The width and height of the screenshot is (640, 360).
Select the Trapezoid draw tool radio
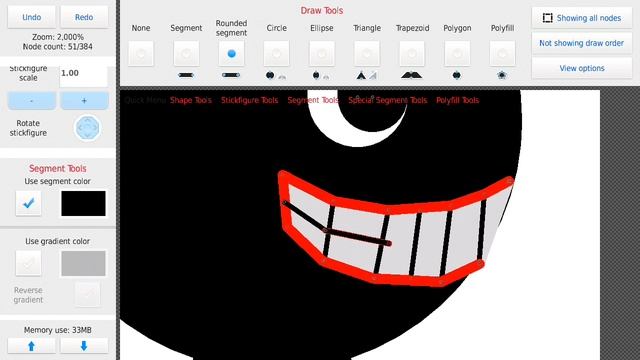tap(412, 53)
